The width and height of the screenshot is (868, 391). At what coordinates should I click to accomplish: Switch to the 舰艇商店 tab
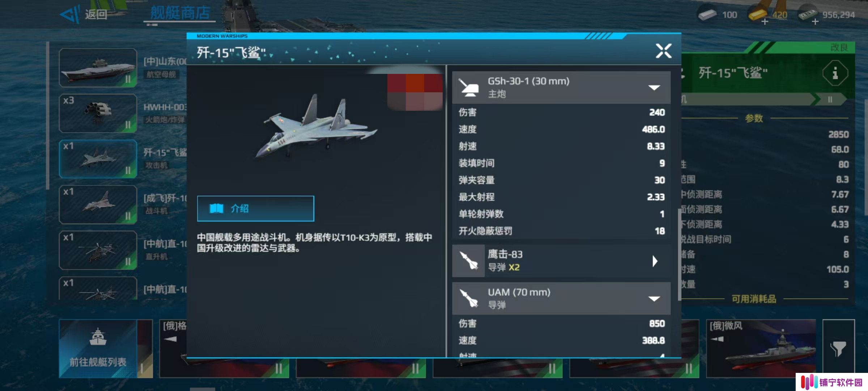(x=180, y=13)
